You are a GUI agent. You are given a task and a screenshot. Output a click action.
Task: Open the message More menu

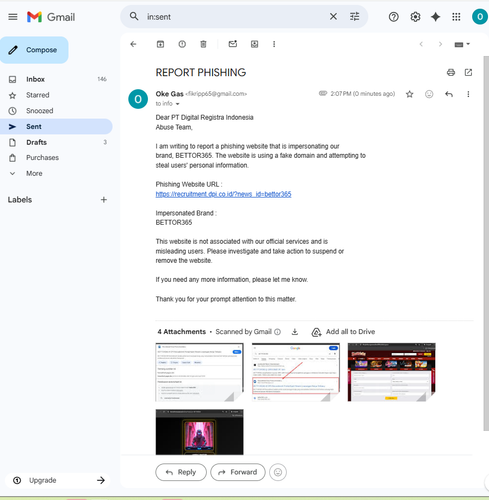[x=468, y=94]
